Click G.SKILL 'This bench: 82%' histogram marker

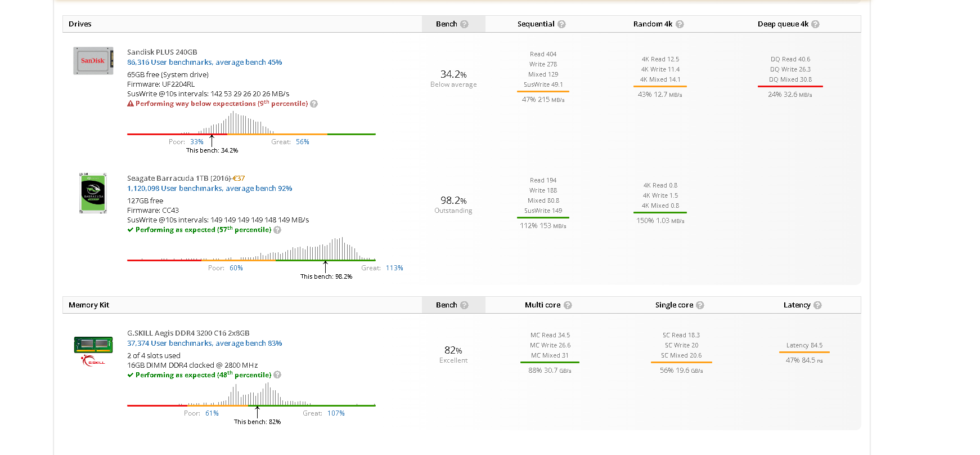tap(258, 422)
